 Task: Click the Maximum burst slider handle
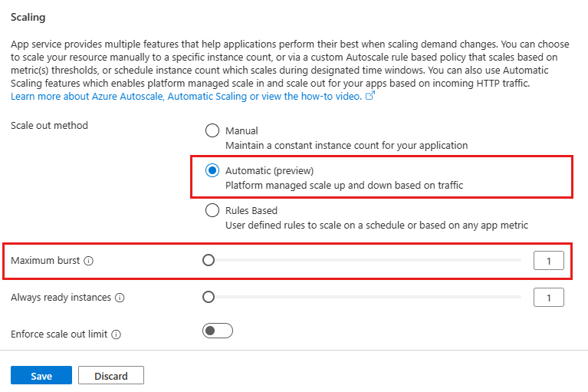coord(209,260)
